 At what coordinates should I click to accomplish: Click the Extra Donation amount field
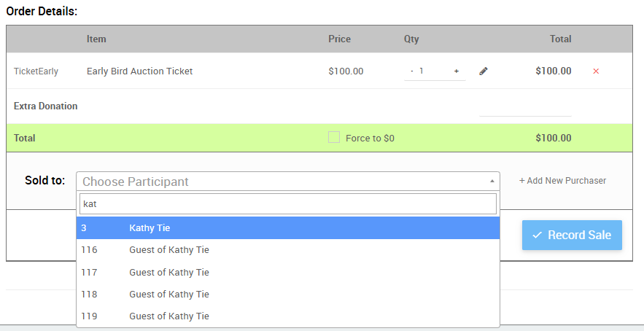(525, 107)
